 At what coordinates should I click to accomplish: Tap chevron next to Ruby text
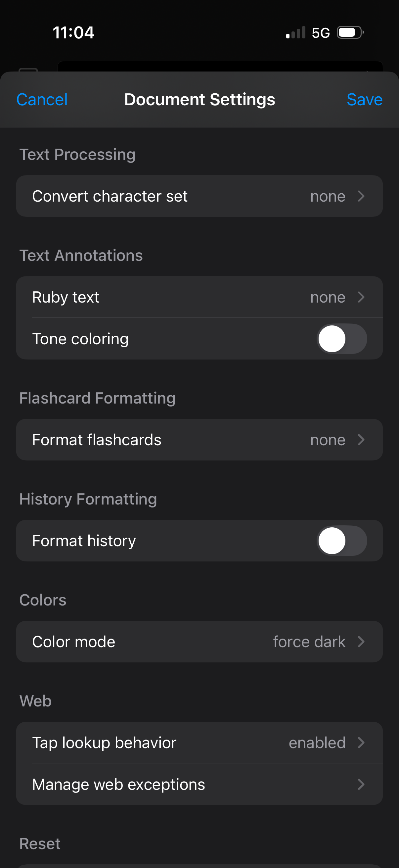click(361, 297)
